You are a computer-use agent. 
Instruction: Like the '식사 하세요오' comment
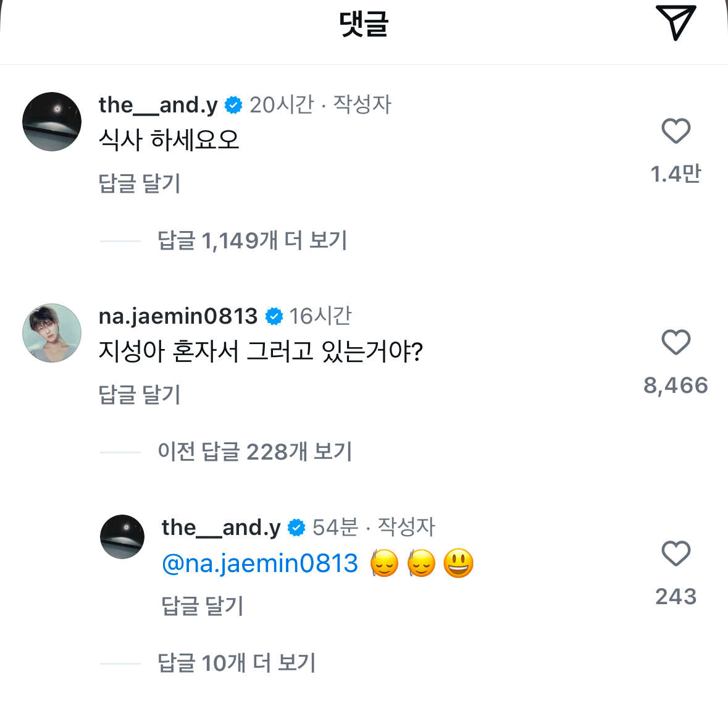(676, 131)
